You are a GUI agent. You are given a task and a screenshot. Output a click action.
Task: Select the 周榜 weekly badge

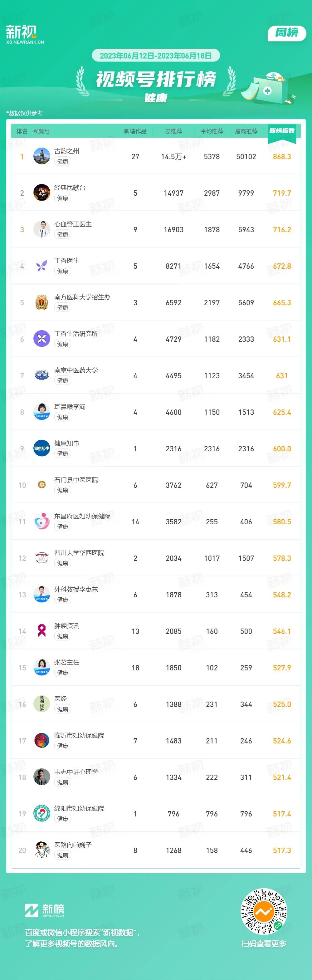(x=287, y=33)
